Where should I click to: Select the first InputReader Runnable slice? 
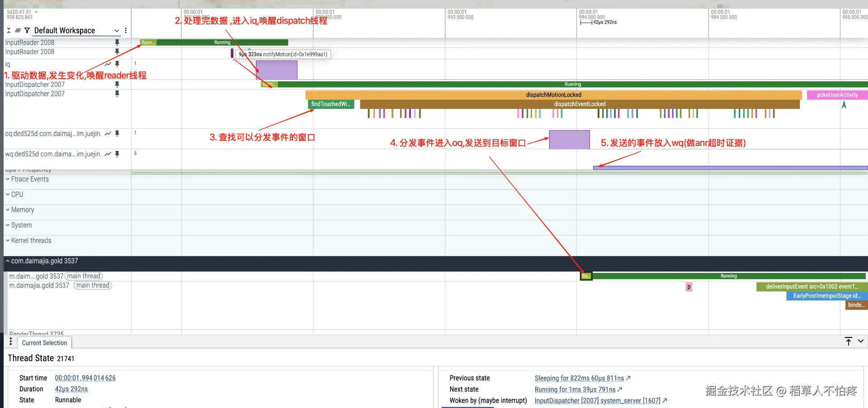[x=148, y=42]
